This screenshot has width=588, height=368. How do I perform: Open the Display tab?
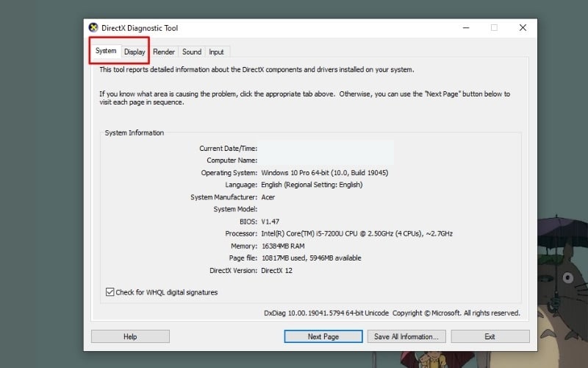pos(135,52)
